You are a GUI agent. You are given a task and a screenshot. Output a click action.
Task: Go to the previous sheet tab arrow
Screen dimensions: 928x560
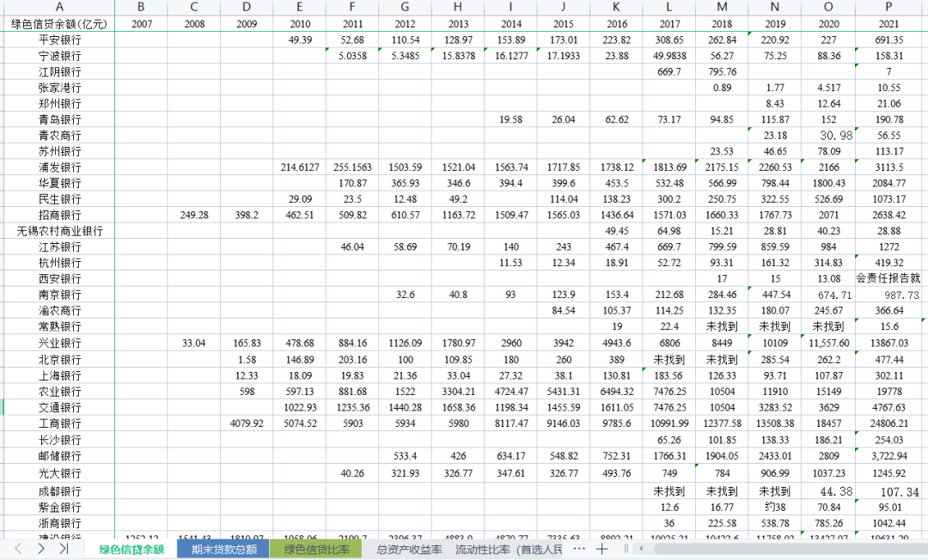coord(18,549)
